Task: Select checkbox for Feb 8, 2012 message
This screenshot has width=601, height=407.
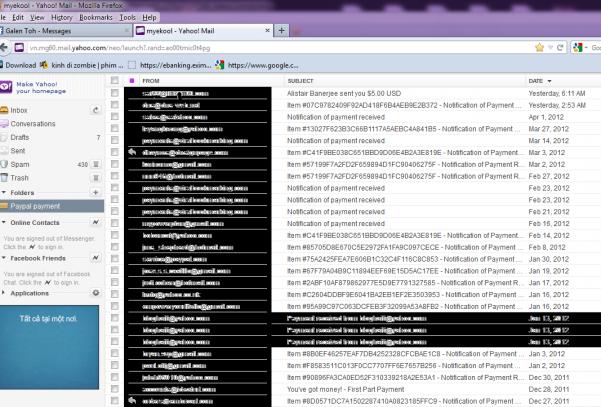Action: click(115, 247)
